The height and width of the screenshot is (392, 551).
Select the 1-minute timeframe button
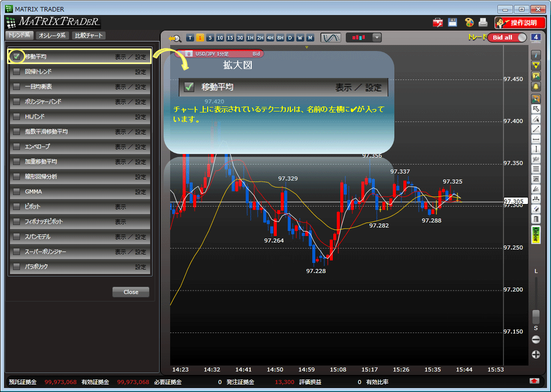pyautogui.click(x=200, y=37)
